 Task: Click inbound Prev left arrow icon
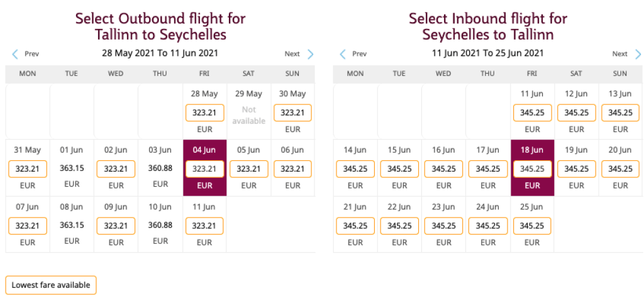pos(343,54)
